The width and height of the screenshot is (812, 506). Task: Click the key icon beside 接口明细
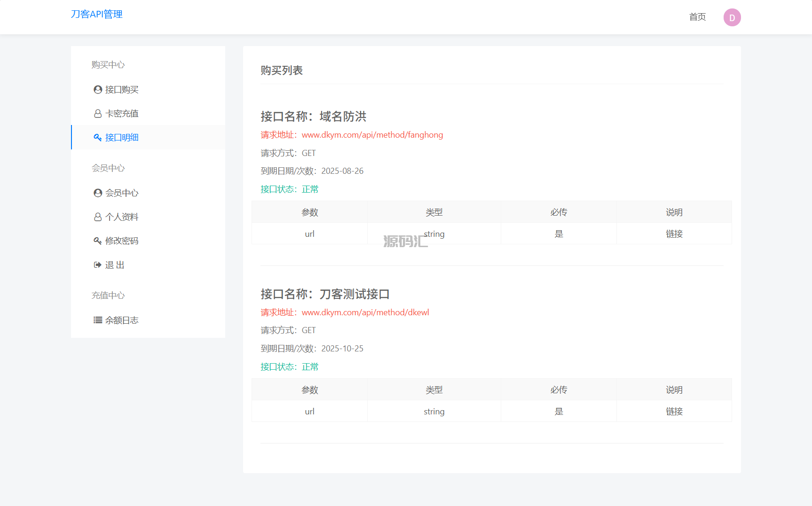click(98, 137)
